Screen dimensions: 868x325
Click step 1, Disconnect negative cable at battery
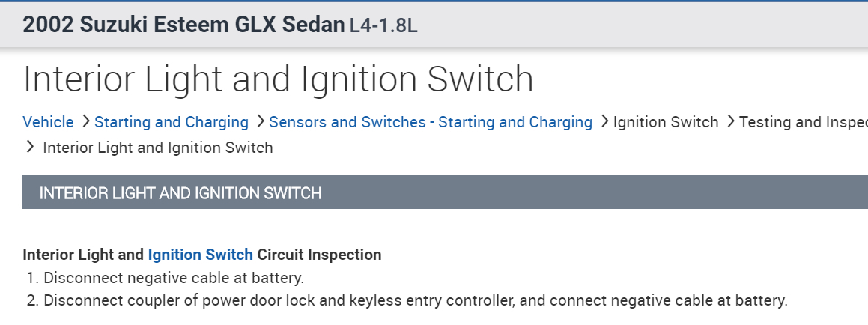(173, 278)
